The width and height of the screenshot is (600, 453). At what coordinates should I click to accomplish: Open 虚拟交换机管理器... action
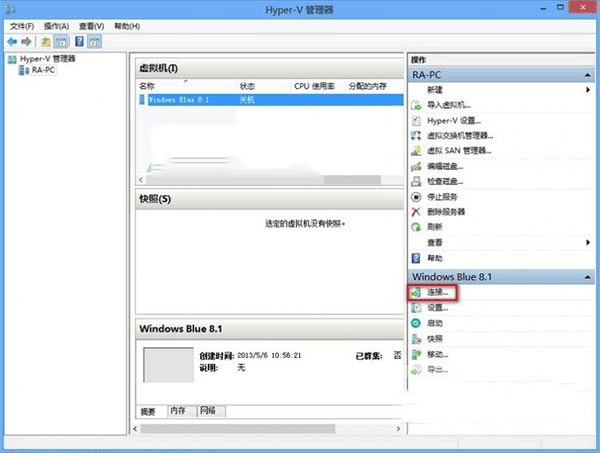tap(460, 135)
